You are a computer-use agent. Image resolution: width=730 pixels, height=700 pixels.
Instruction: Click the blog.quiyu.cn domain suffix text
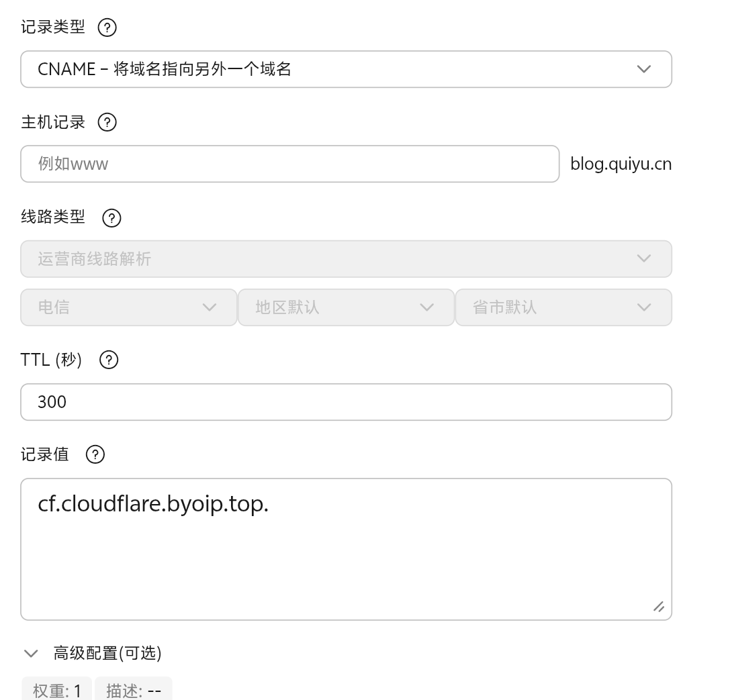pos(621,163)
